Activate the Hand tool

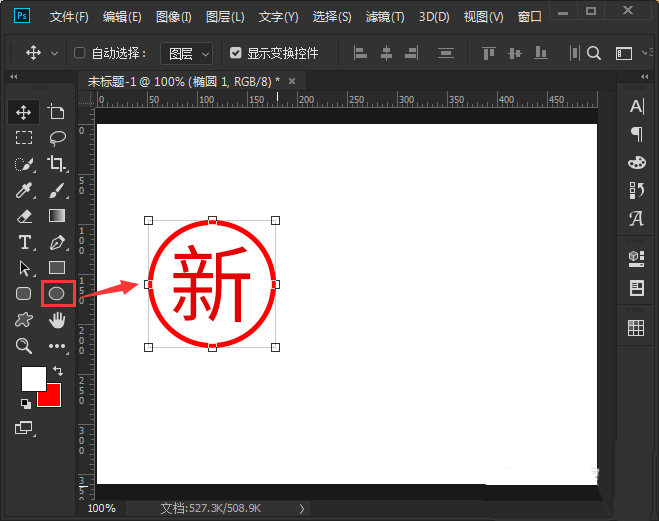coord(57,320)
